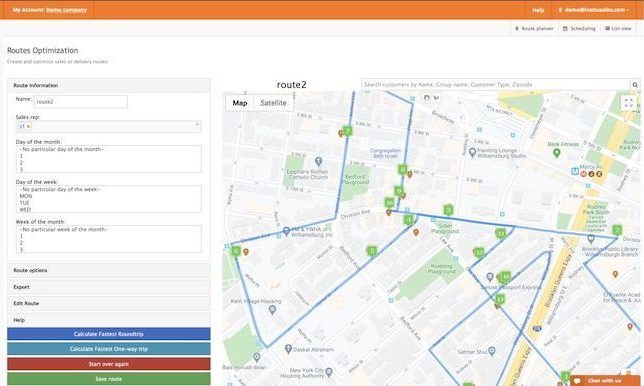
Task: Click Brooklyn Public Library map pin
Action: coord(591,239)
